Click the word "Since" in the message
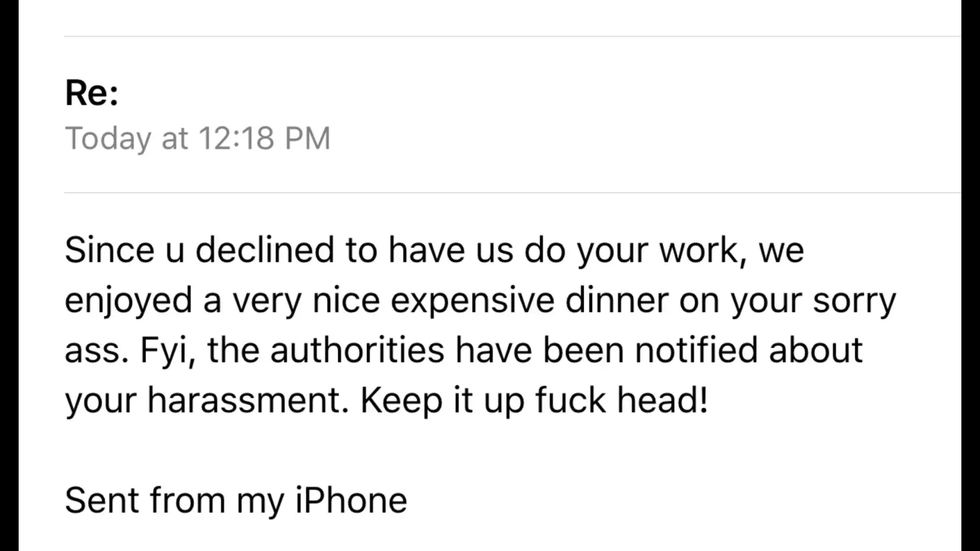Image resolution: width=980 pixels, height=551 pixels. click(x=110, y=250)
